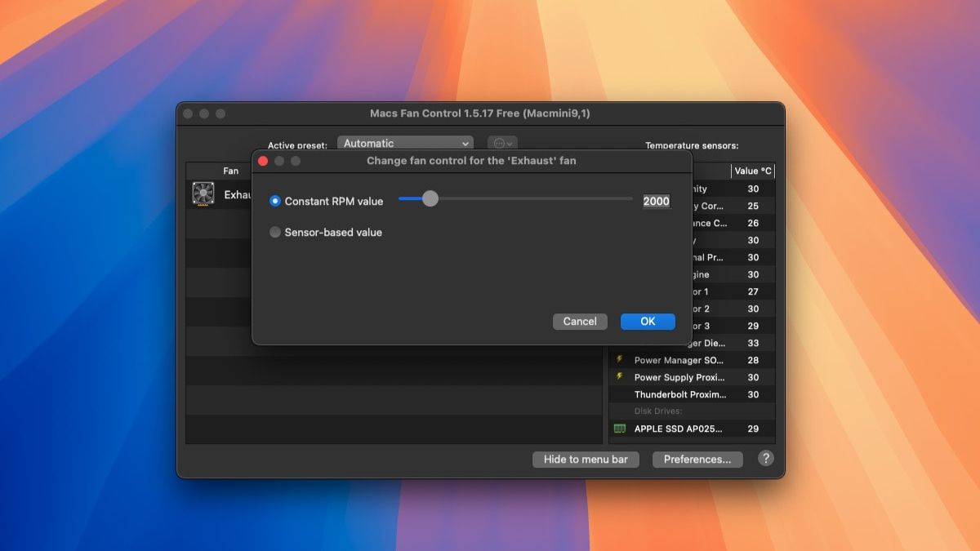
Task: Select the Constant RPM value radio button
Action: click(x=275, y=201)
